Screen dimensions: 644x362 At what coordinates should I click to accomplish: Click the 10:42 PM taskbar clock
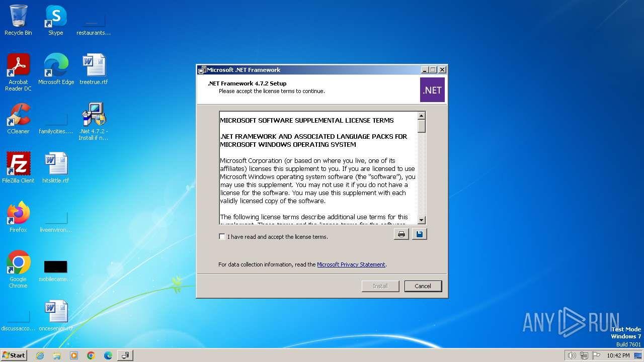(618, 355)
